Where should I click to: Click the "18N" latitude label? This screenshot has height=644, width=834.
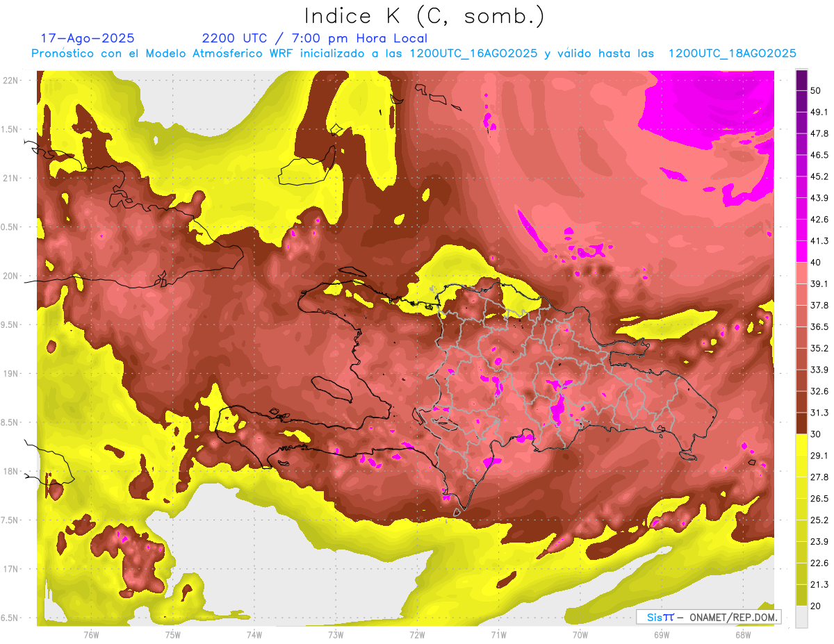point(12,472)
